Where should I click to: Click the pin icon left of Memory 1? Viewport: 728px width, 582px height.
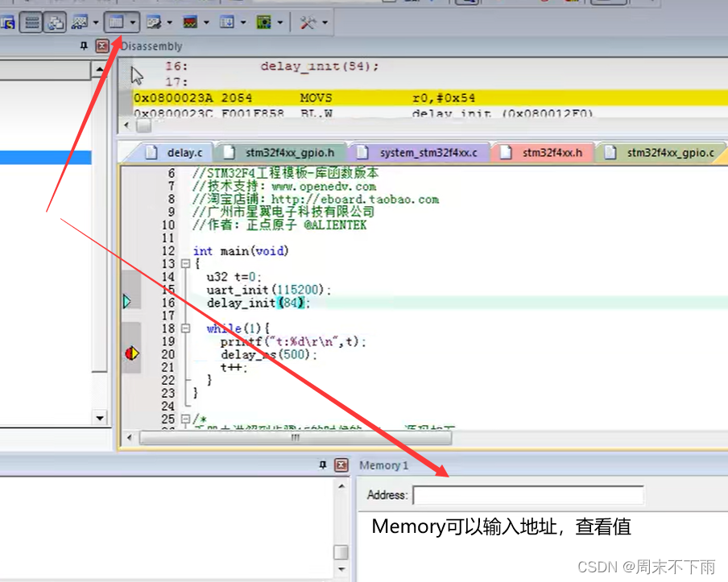point(323,465)
